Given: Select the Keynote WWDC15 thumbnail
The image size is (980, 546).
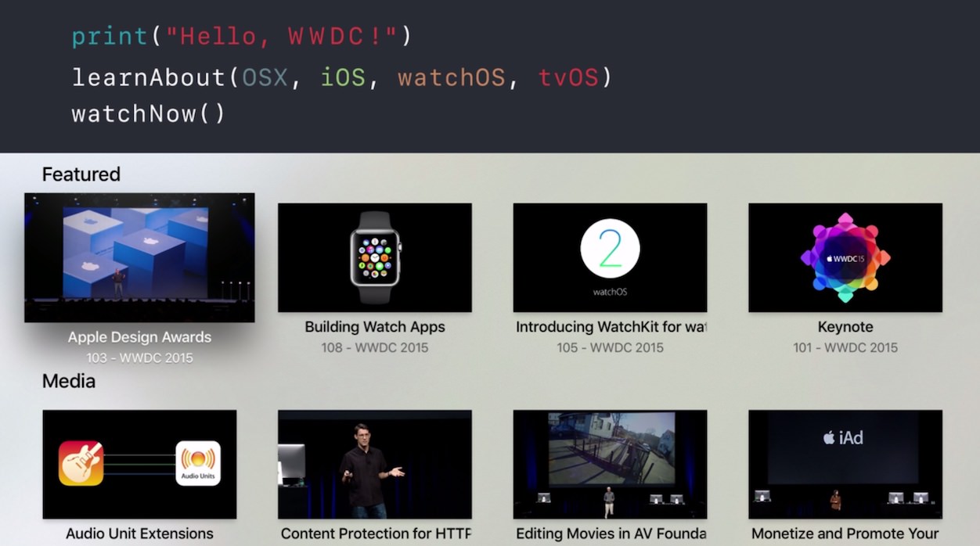Looking at the screenshot, I should pos(845,258).
